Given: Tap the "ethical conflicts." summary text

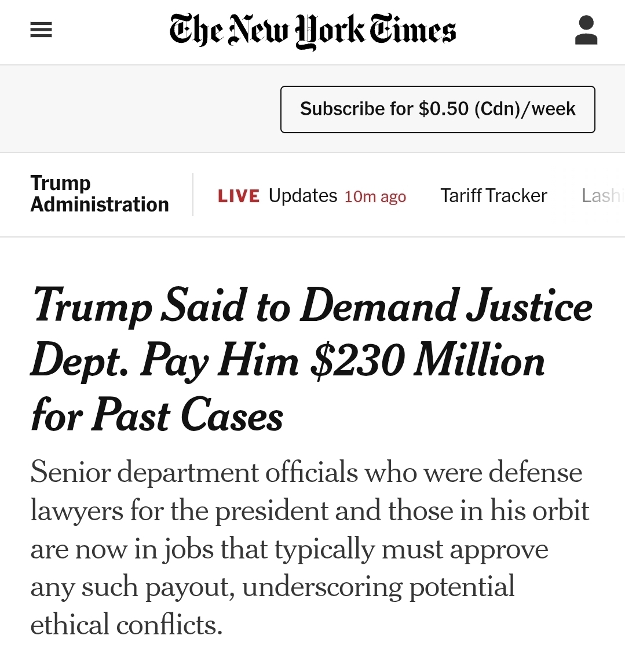Looking at the screenshot, I should tap(126, 624).
